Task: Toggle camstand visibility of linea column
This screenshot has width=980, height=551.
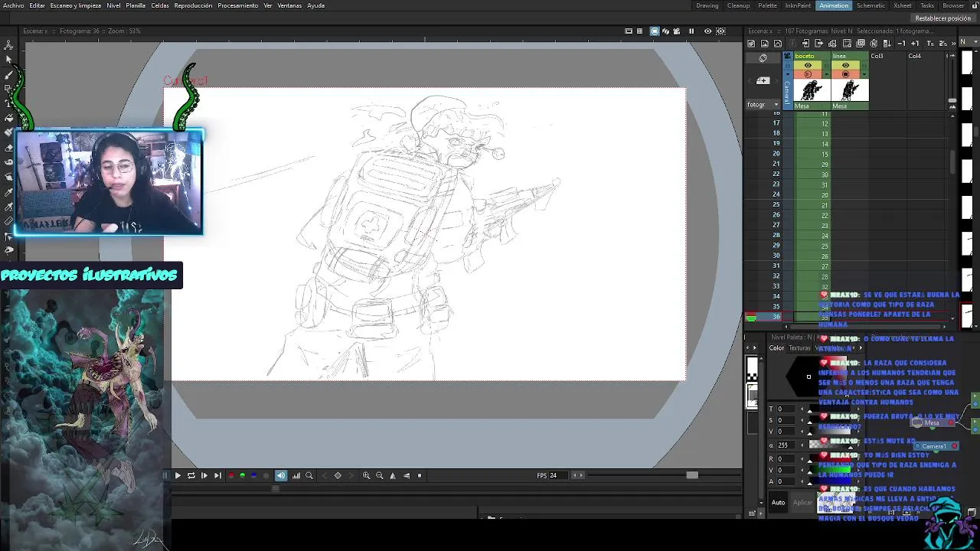Action: 845,74
